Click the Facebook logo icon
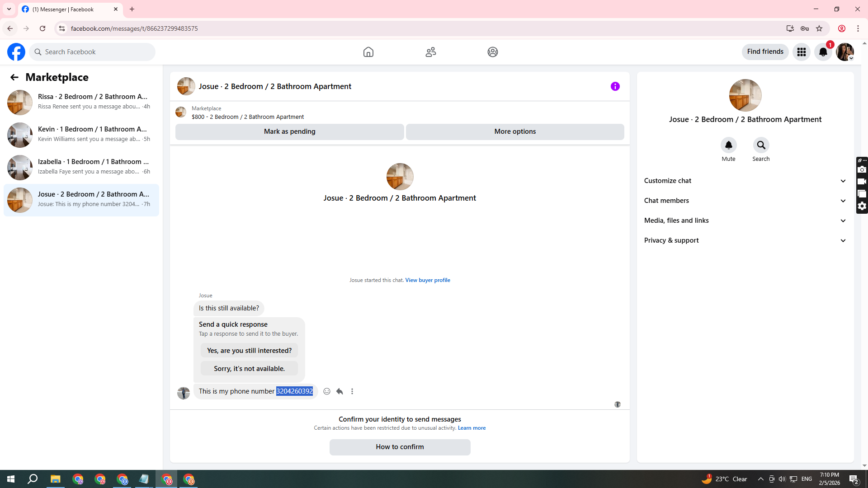Viewport: 868px width, 488px height. [x=16, y=52]
